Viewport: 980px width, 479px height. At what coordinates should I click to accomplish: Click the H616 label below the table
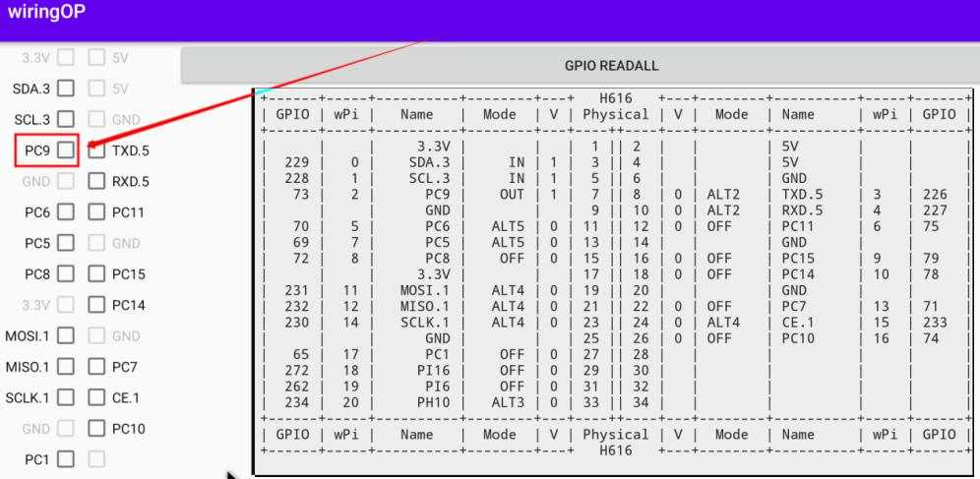[x=616, y=450]
